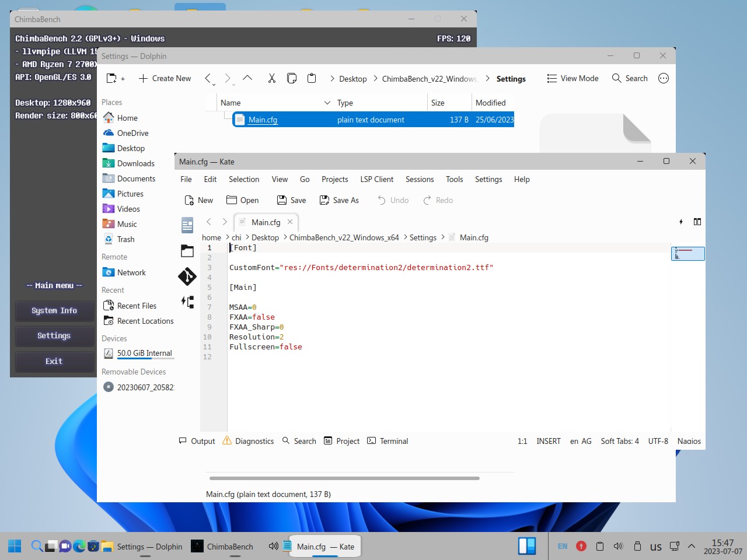Open system tray volume control
Image resolution: width=747 pixels, height=560 pixels.
[619, 546]
